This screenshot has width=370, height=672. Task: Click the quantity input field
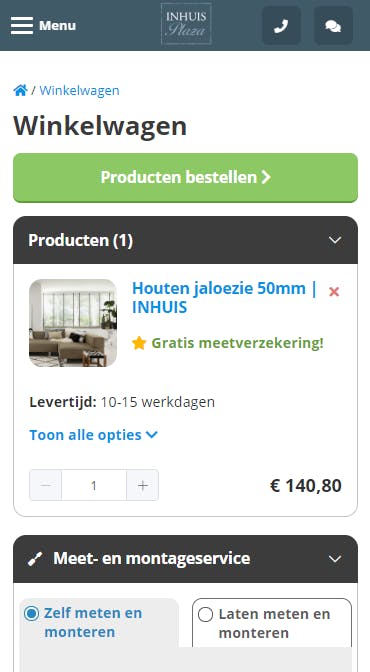(94, 485)
